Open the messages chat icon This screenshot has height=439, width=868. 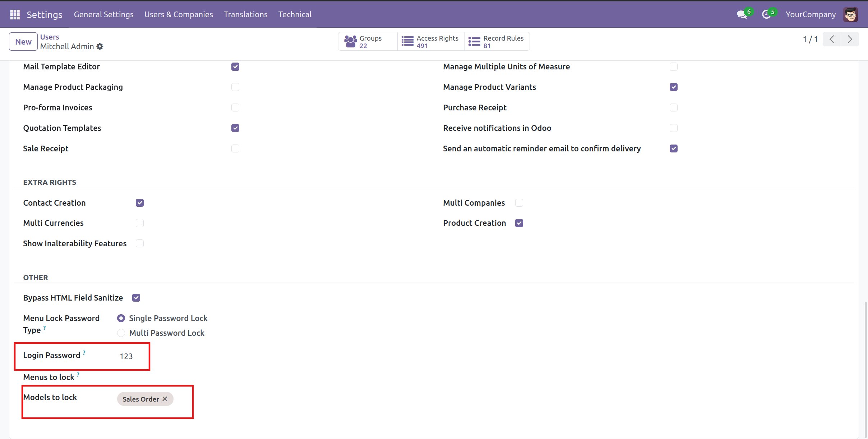(x=742, y=14)
